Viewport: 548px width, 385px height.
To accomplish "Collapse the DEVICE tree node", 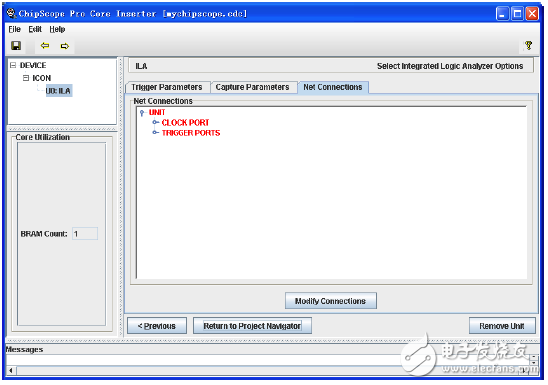I will click(13, 65).
